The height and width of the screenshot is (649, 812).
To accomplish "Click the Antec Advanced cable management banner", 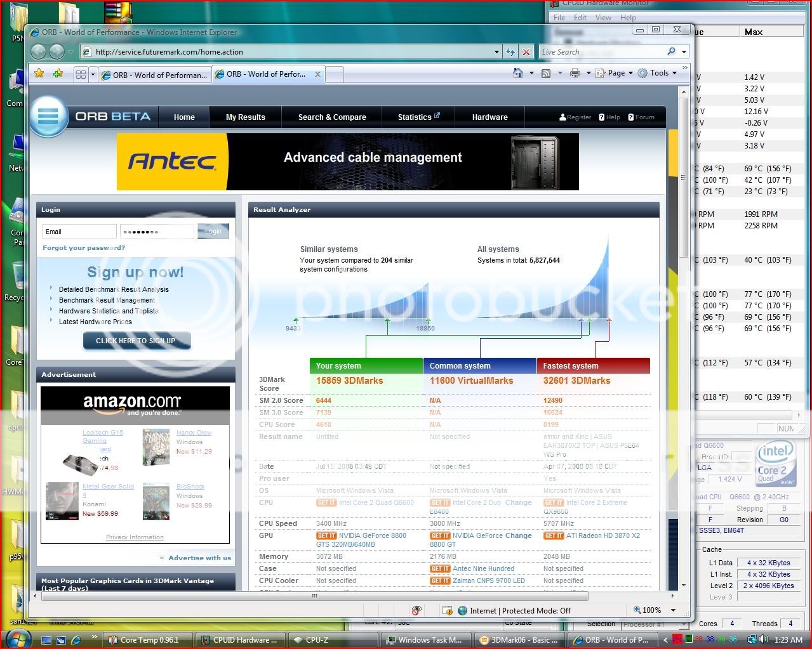I will coord(348,161).
